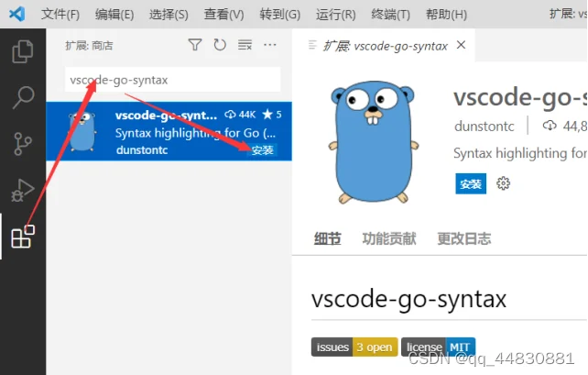Switch to the 功能贡献 tab
The height and width of the screenshot is (375, 588).
(x=389, y=238)
